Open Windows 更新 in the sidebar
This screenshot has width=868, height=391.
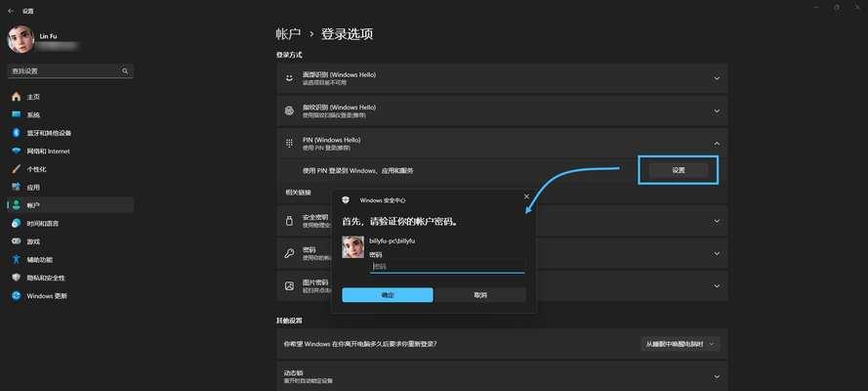tap(70, 296)
